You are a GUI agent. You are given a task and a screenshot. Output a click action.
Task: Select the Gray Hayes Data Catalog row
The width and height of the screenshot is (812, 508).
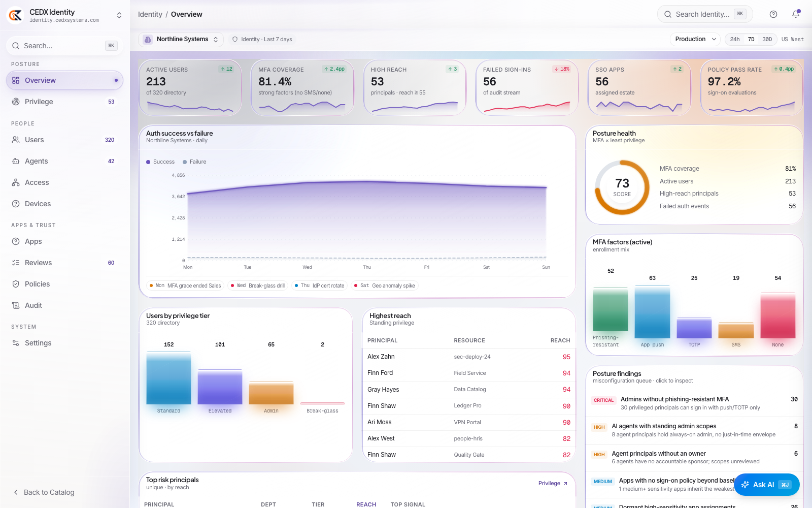click(x=469, y=390)
